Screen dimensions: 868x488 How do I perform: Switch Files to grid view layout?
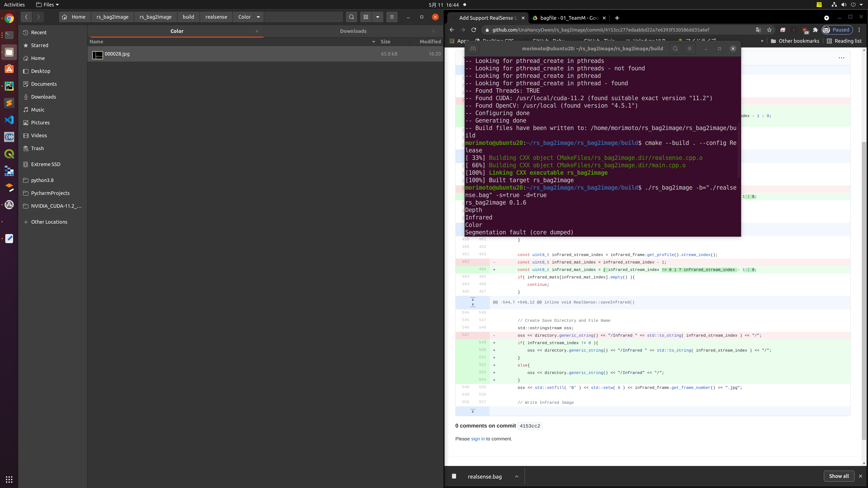366,17
